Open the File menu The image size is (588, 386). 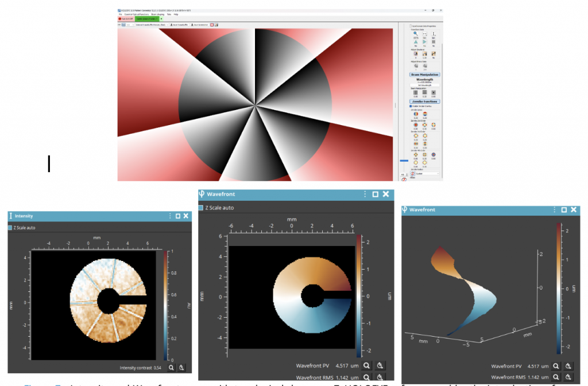(120, 14)
